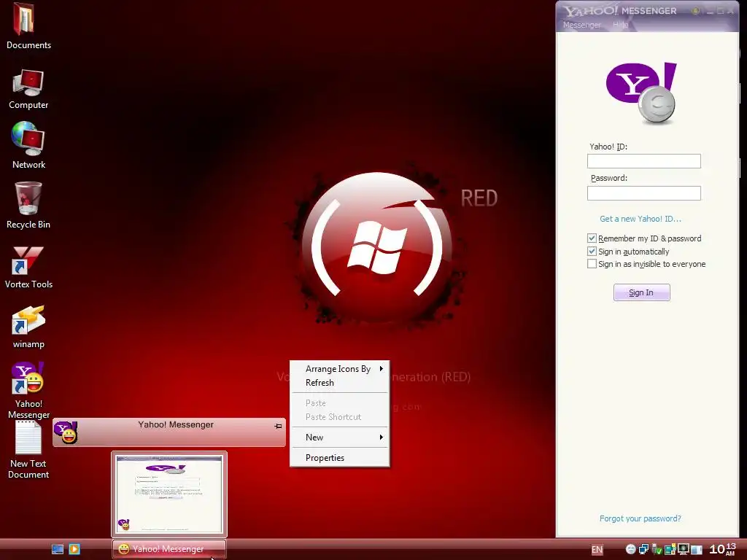747x560 pixels.
Task: Launch the media player quick launch icon
Action: [74, 549]
